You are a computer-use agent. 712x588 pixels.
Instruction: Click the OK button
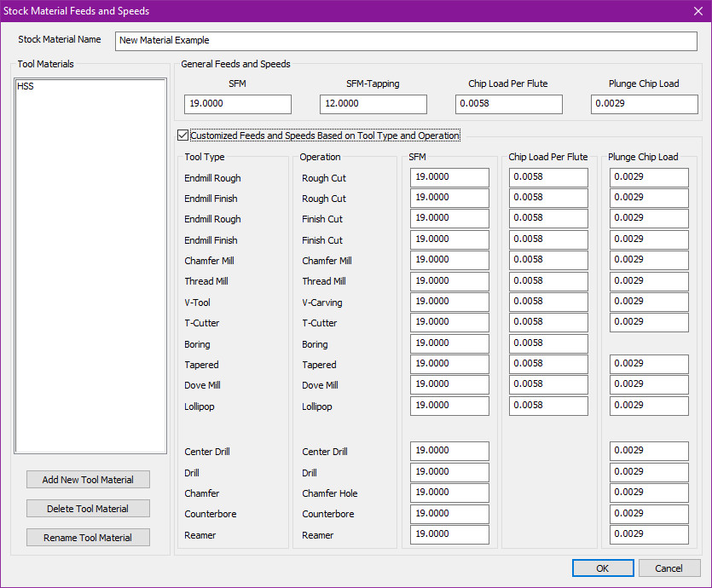[x=603, y=568]
